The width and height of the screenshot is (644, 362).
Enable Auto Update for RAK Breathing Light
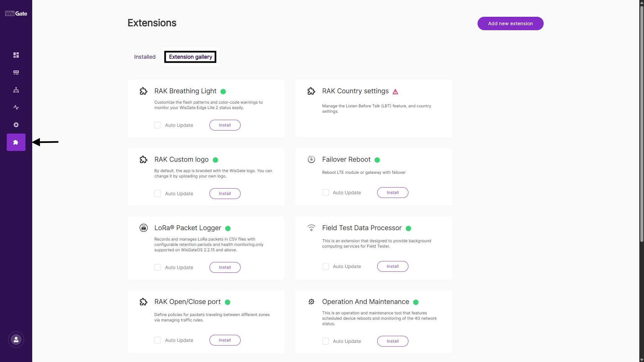click(158, 125)
